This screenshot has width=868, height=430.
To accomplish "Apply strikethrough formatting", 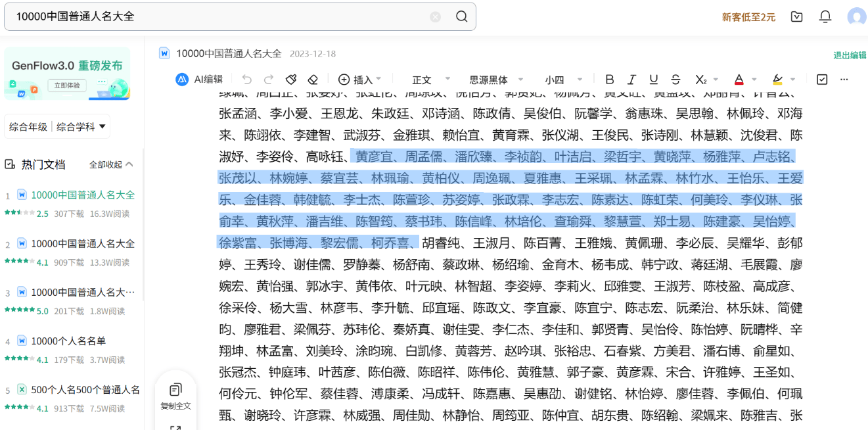I will pos(675,80).
